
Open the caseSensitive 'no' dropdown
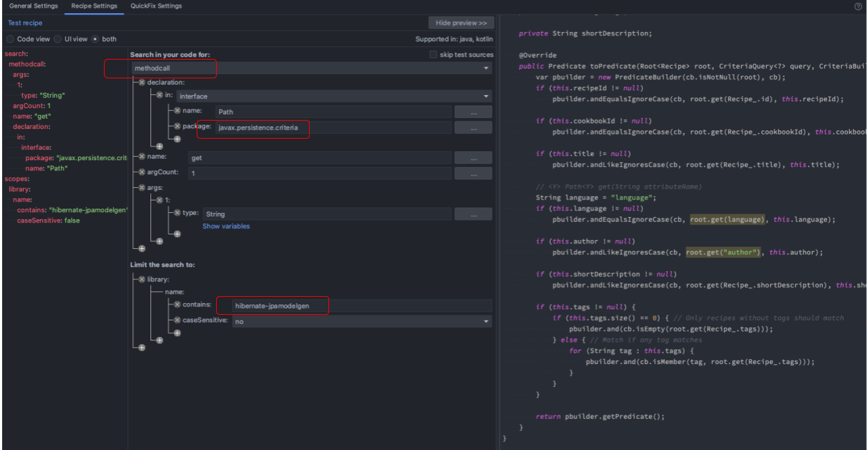(x=362, y=321)
